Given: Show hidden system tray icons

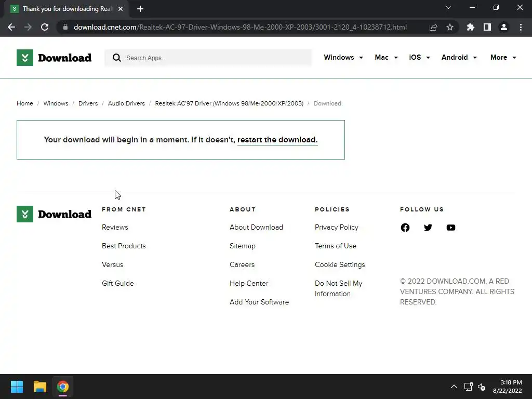Looking at the screenshot, I should [454, 387].
